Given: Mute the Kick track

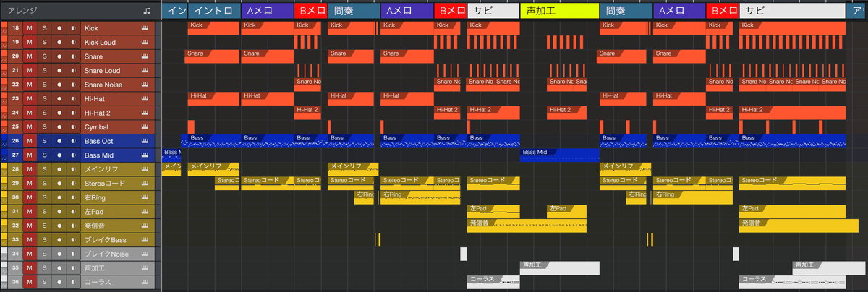Looking at the screenshot, I should [30, 28].
